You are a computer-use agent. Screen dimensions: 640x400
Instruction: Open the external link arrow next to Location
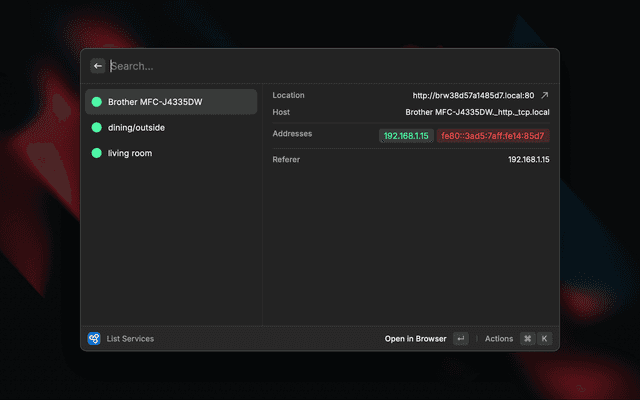click(x=545, y=95)
